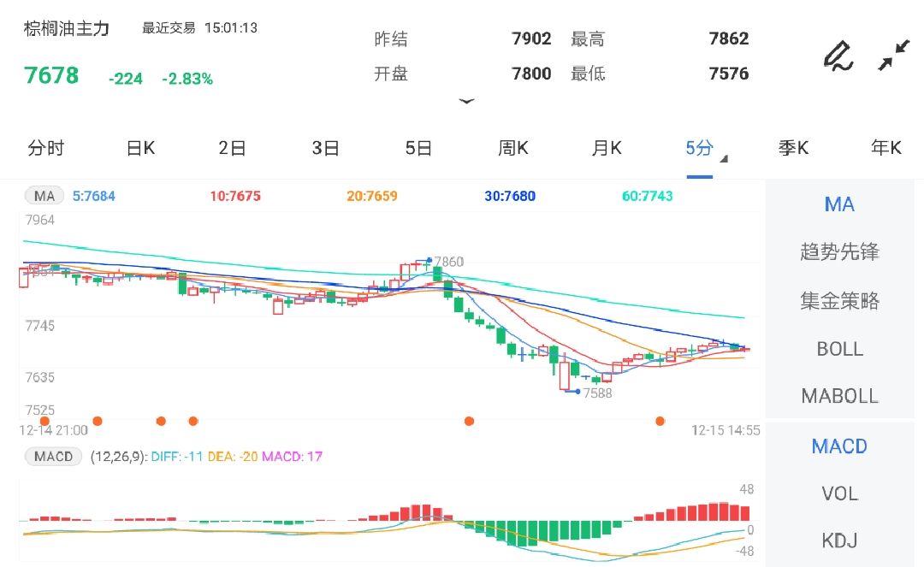The height and width of the screenshot is (567, 924).
Task: Click the orange event dot below 7860 peak
Action: click(x=469, y=421)
